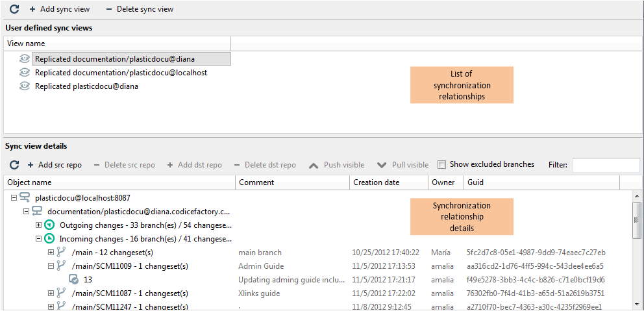644x311 pixels.
Task: Click branch icon of /main/SCM11087
Action: [x=62, y=293]
